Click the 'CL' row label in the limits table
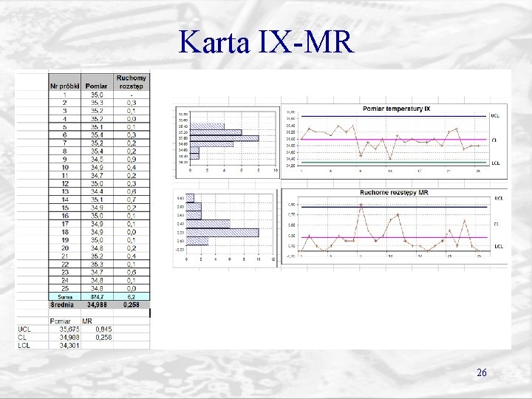532x399 pixels. pos(21,337)
